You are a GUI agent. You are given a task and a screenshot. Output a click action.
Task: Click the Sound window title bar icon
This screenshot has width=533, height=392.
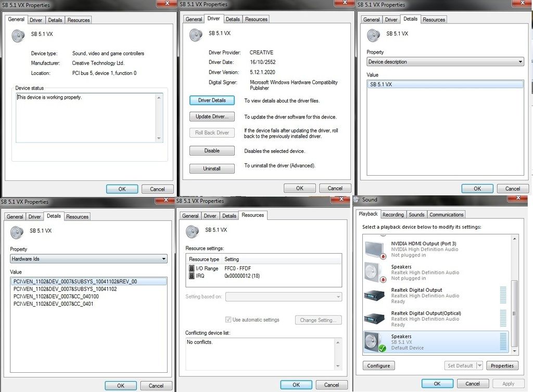click(x=357, y=200)
